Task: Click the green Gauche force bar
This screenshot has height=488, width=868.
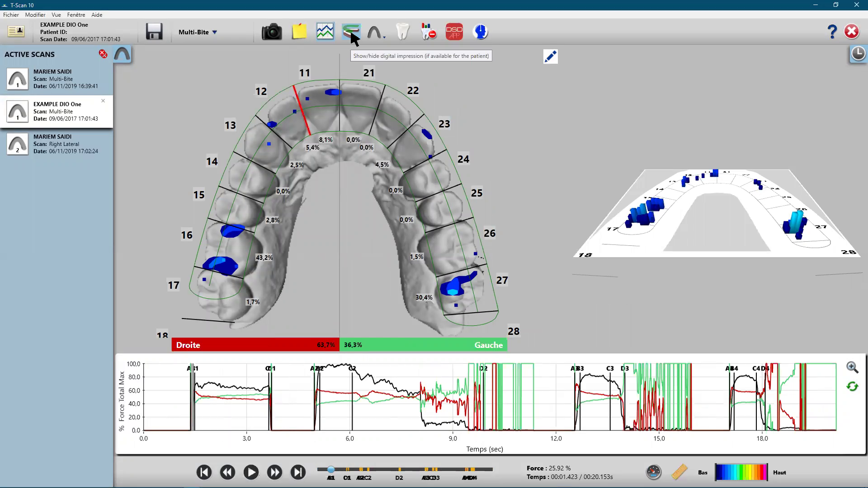Action: tap(423, 345)
